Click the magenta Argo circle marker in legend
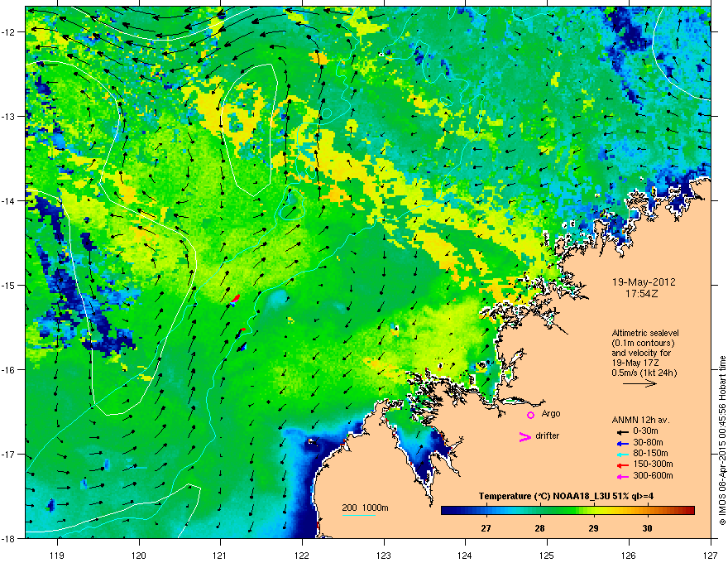Image resolution: width=728 pixels, height=563 pixels. (x=530, y=415)
